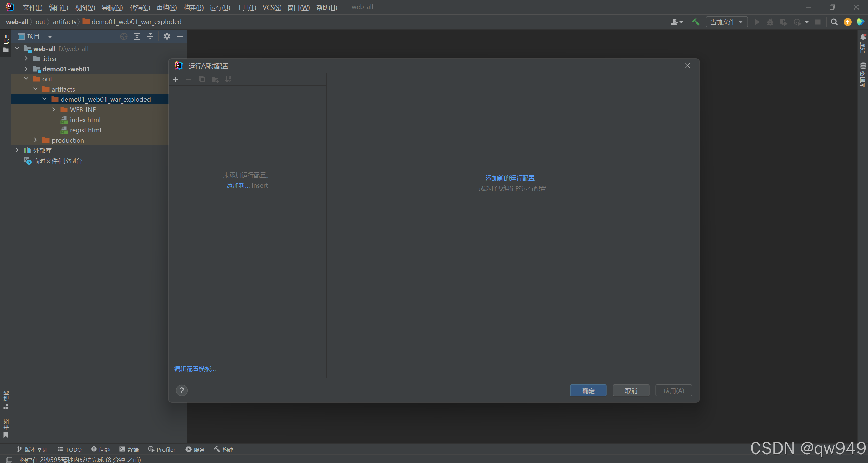Collapse the artifacts folder node

(x=35, y=89)
